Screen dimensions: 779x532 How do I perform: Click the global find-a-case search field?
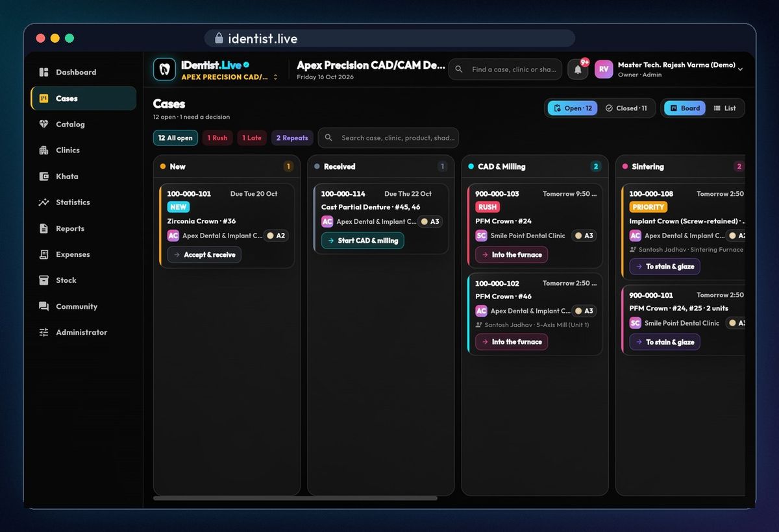tap(505, 69)
